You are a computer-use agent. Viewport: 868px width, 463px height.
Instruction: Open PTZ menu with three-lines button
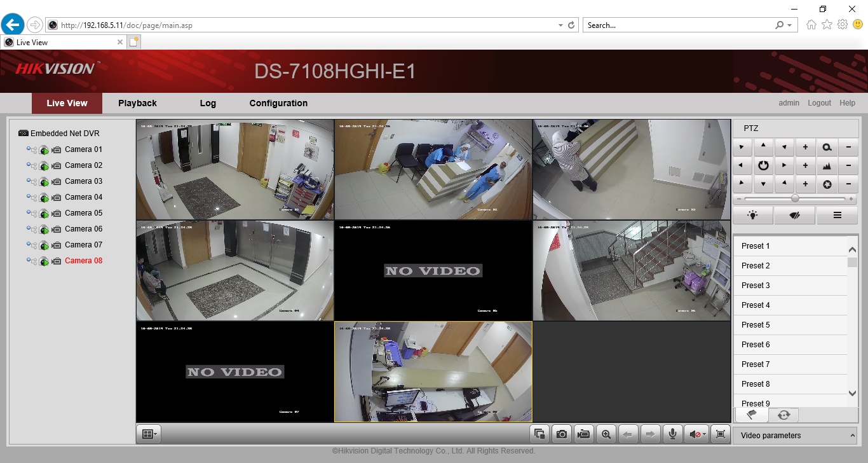pyautogui.click(x=837, y=216)
